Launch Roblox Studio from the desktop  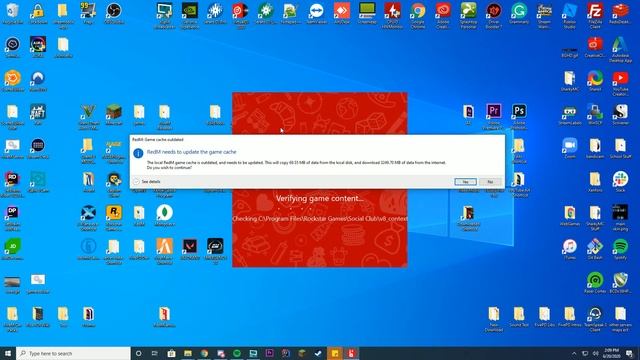click(569, 16)
